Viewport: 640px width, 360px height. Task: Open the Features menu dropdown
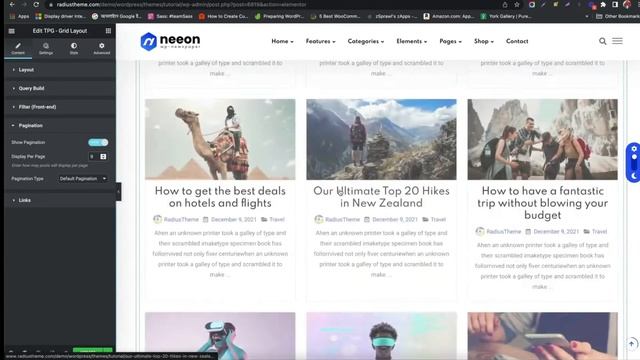321,41
